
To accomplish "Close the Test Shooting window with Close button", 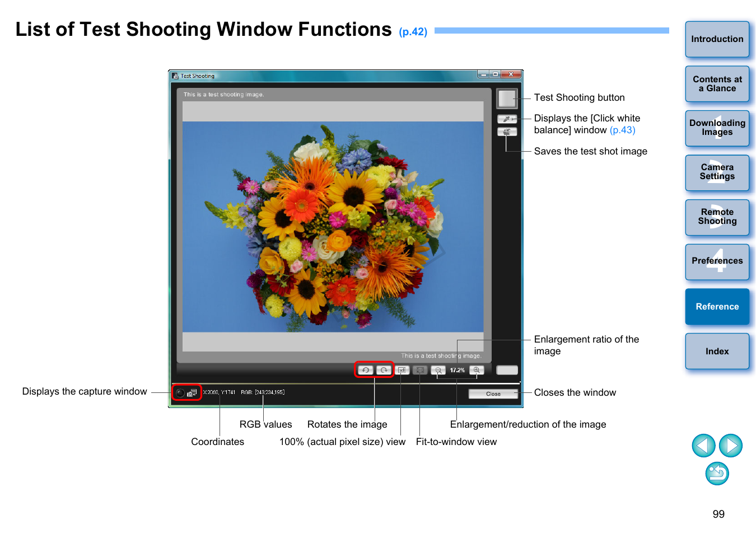I will [x=493, y=394].
